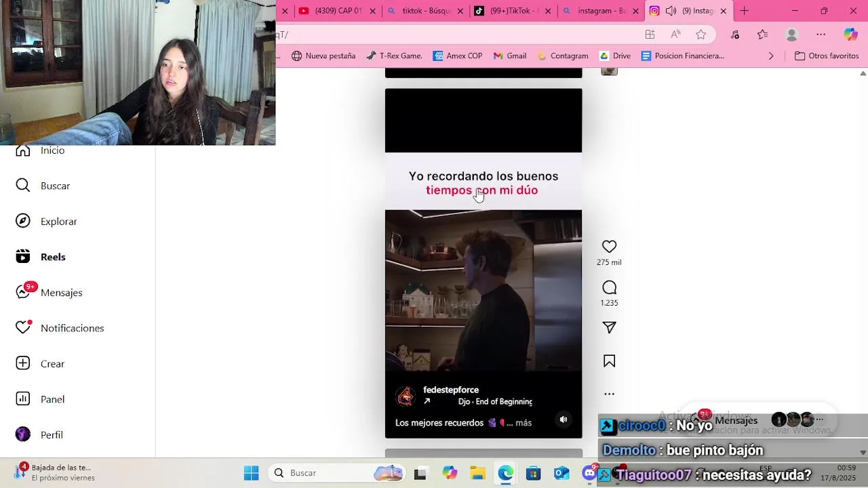Open the favorites list icon
The width and height of the screenshot is (868, 488).
click(x=762, y=35)
